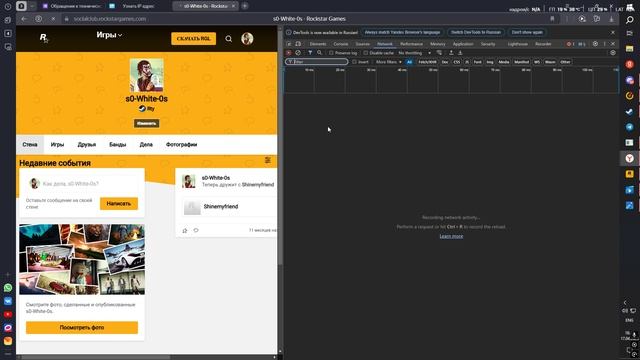Open the DevTools Elements tab

coord(318,44)
